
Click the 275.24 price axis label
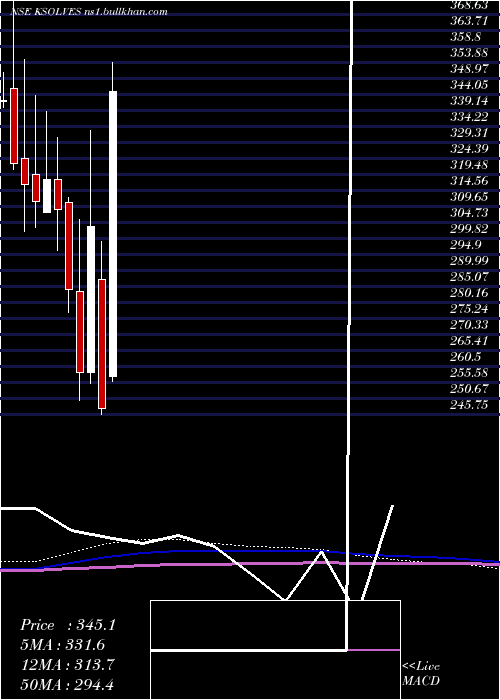point(469,309)
